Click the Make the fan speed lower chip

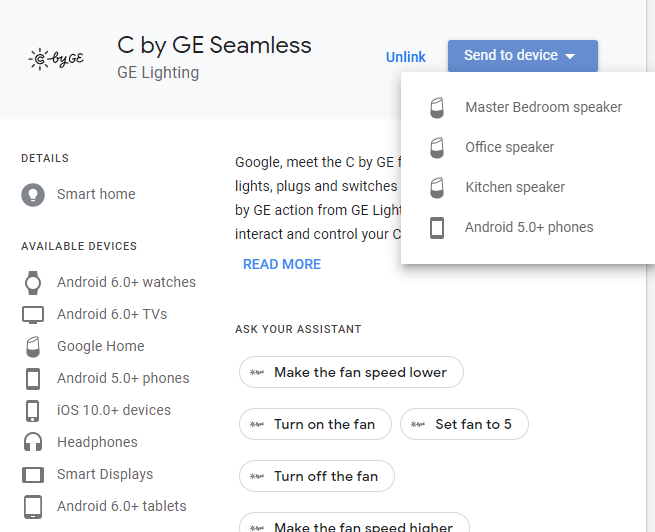[351, 372]
